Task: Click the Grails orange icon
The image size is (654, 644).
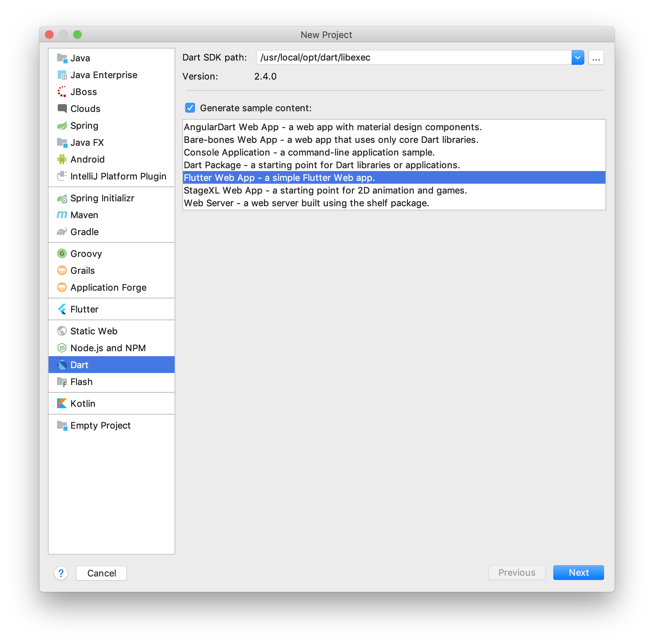Action: [x=62, y=271]
